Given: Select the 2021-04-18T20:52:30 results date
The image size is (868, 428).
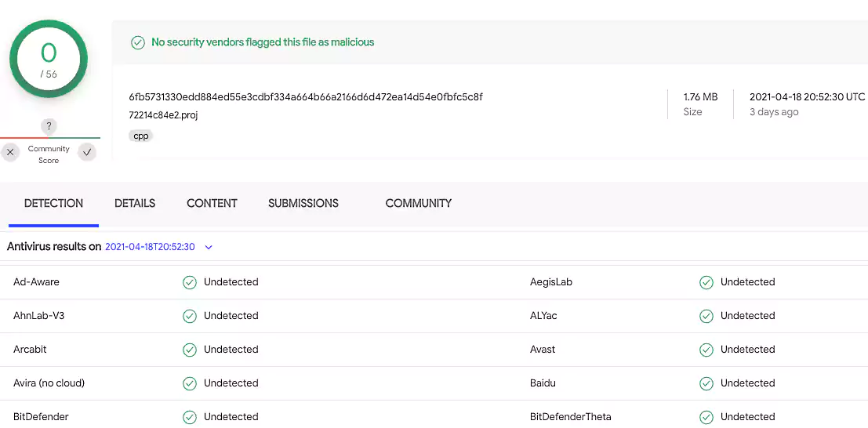Looking at the screenshot, I should tap(150, 247).
